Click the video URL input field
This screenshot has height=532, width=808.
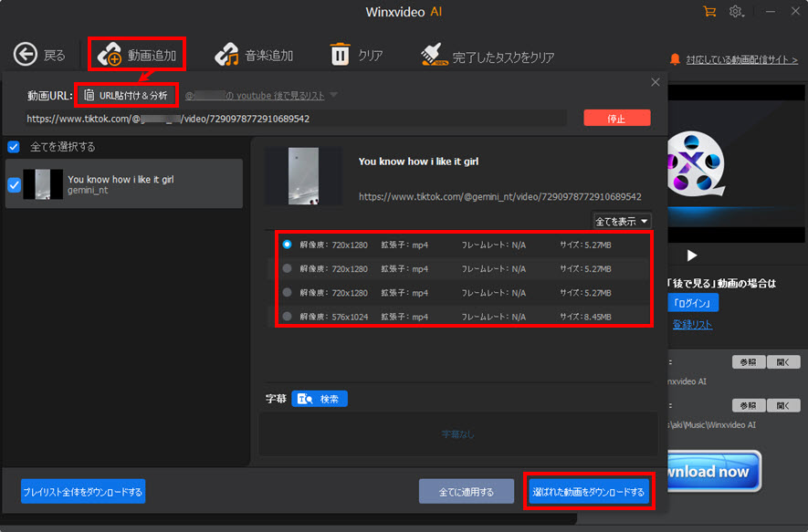coord(297,119)
